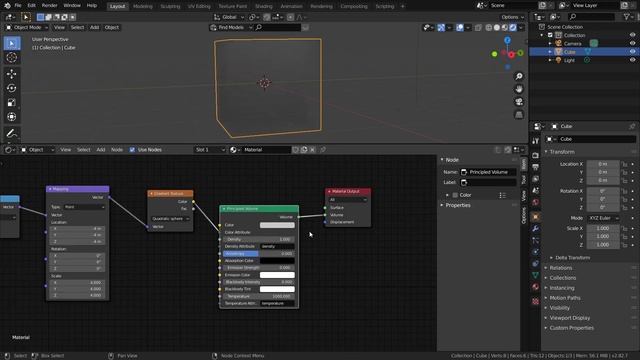This screenshot has width=640, height=360.
Task: Open the Emission Color swatch
Action: tap(277, 275)
